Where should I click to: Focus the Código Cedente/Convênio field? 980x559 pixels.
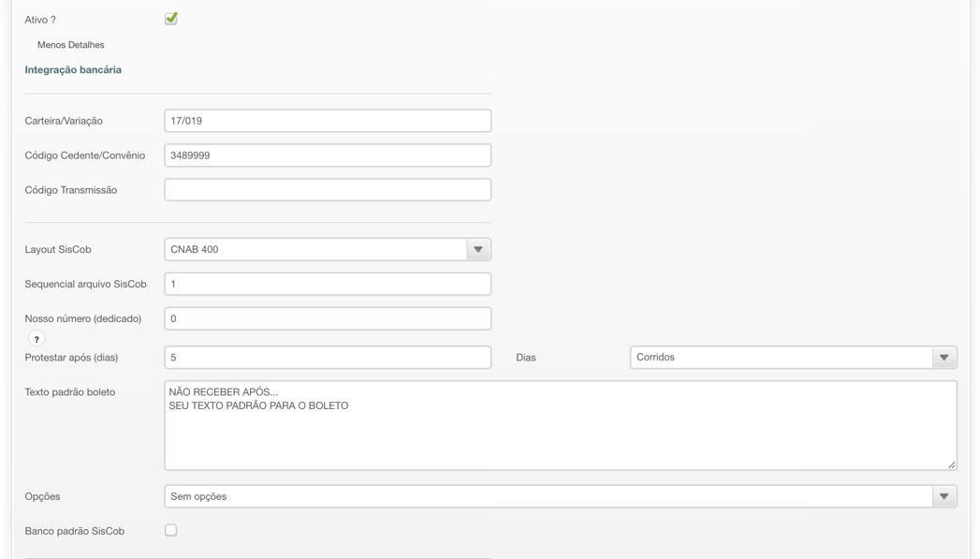click(x=328, y=155)
